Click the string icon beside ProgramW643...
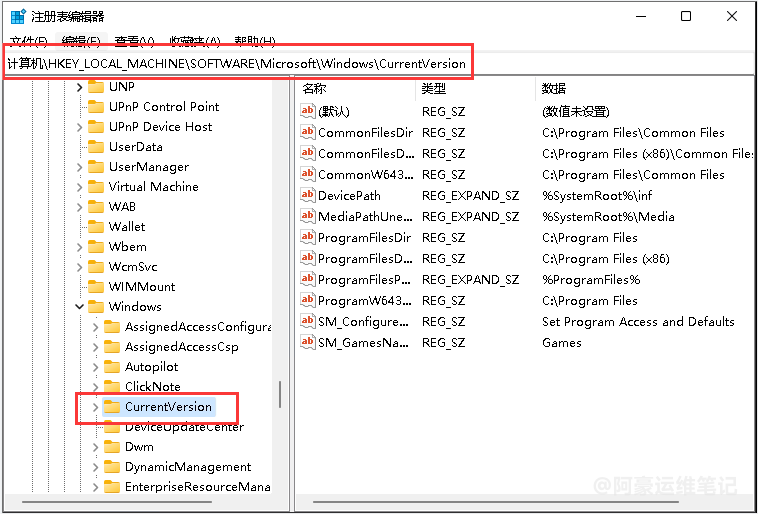 [308, 300]
